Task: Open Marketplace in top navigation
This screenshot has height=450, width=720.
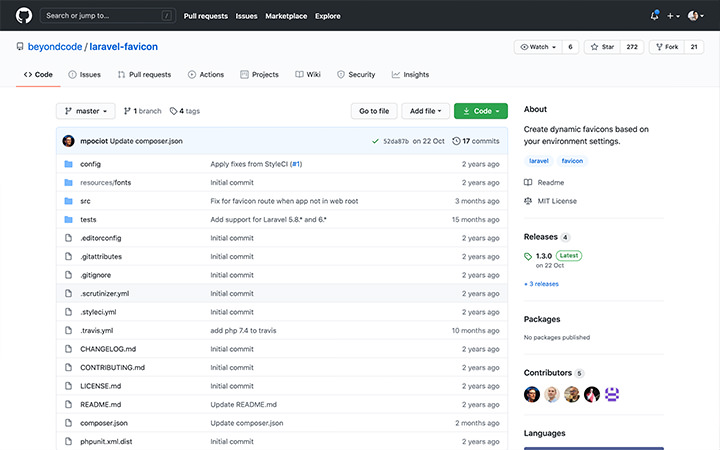Action: 286,16
